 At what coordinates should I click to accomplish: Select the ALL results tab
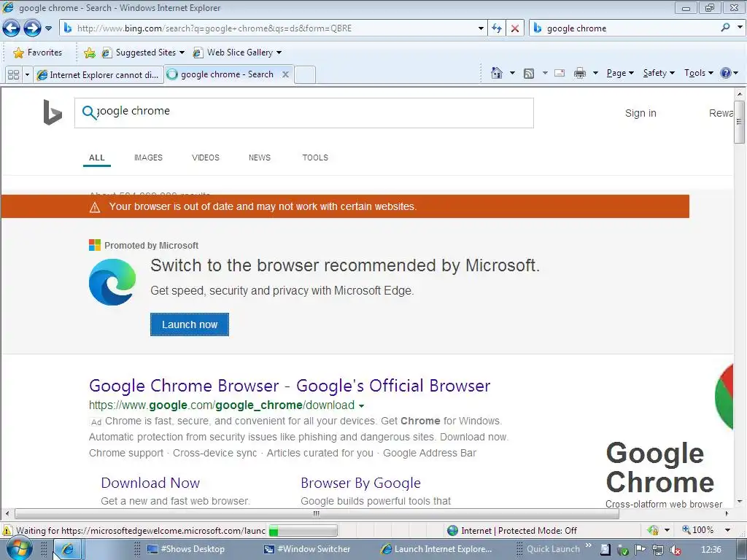click(x=97, y=157)
